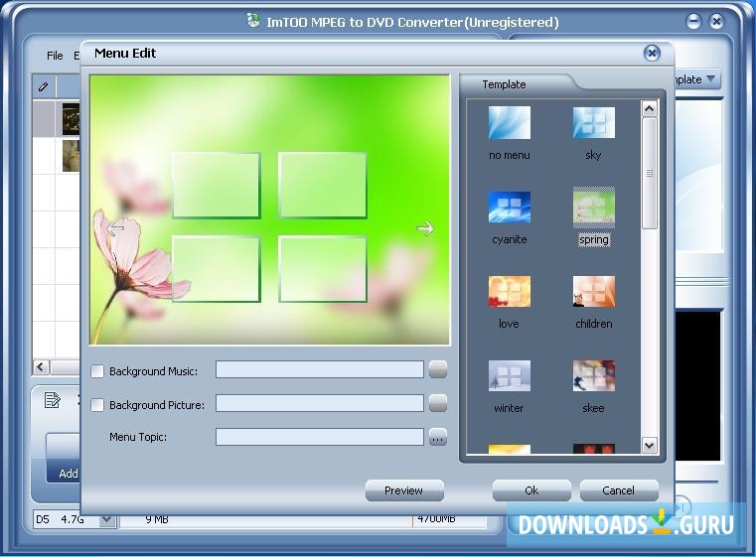The height and width of the screenshot is (557, 756).
Task: Select the spring template thumbnail
Action: 593,208
